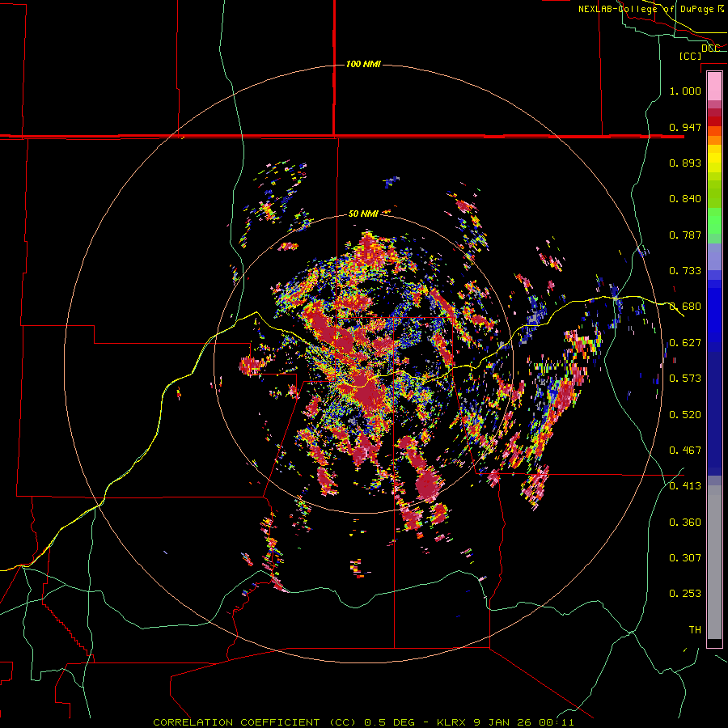
Task: Click the 0.253 legend value
Action: coord(685,594)
